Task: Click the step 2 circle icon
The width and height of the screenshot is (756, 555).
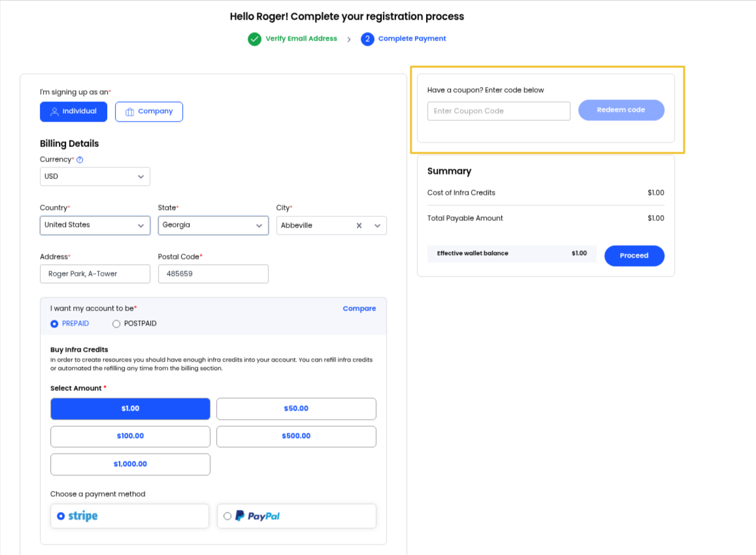Action: click(367, 39)
